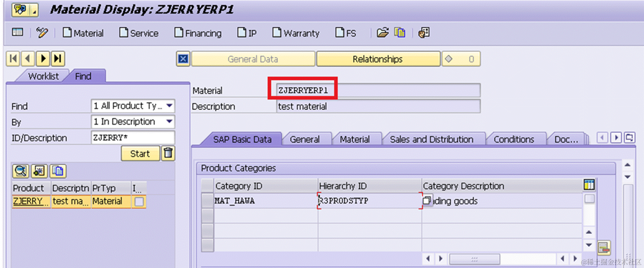The height and width of the screenshot is (268, 644).
Task: Click the ID/Description search field
Action: tap(133, 137)
